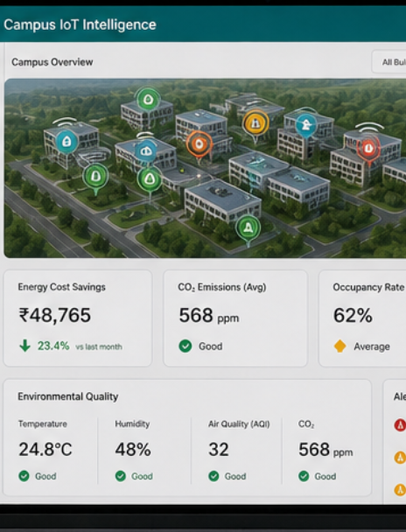The height and width of the screenshot is (532, 406).
Task: Click the Temperature label
Action: [x=42, y=423]
